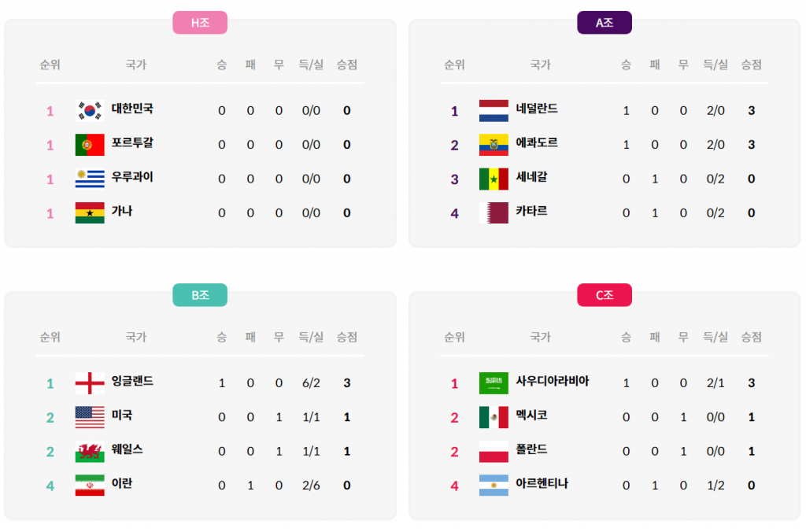Click the Qatar flag icon
This screenshot has width=806, height=532.
click(x=494, y=212)
